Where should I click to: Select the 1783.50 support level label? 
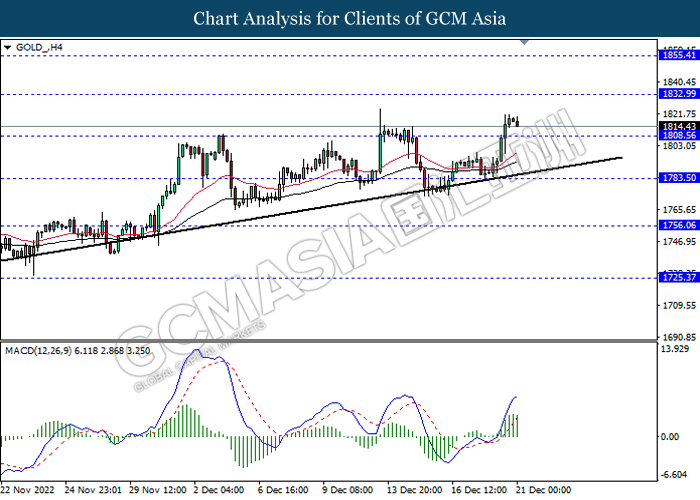[679, 178]
